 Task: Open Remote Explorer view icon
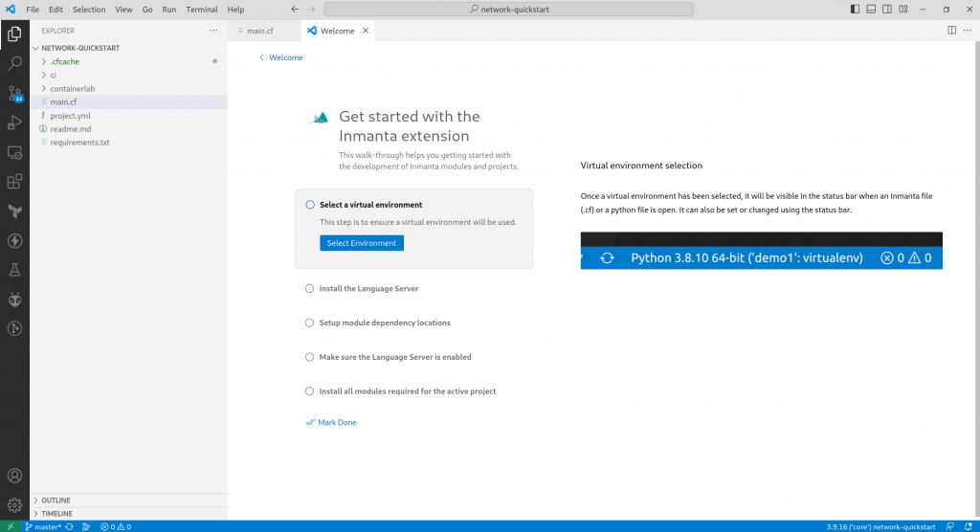click(x=14, y=152)
